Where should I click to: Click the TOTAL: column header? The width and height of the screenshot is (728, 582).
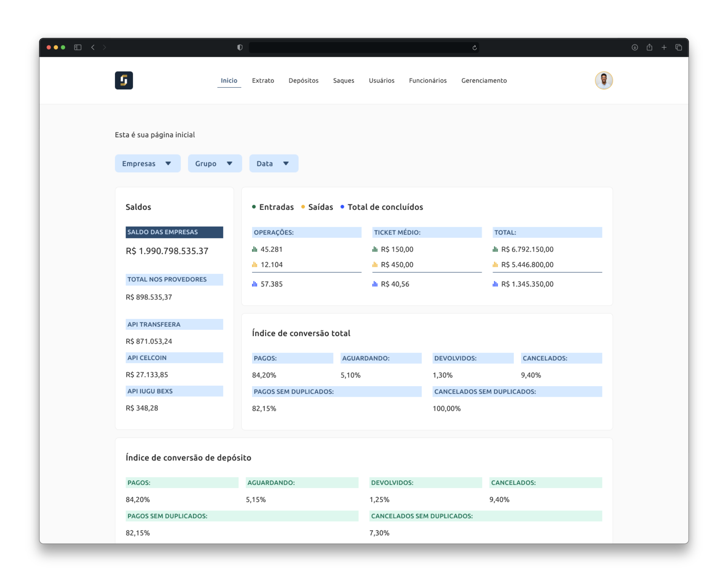[x=547, y=232]
